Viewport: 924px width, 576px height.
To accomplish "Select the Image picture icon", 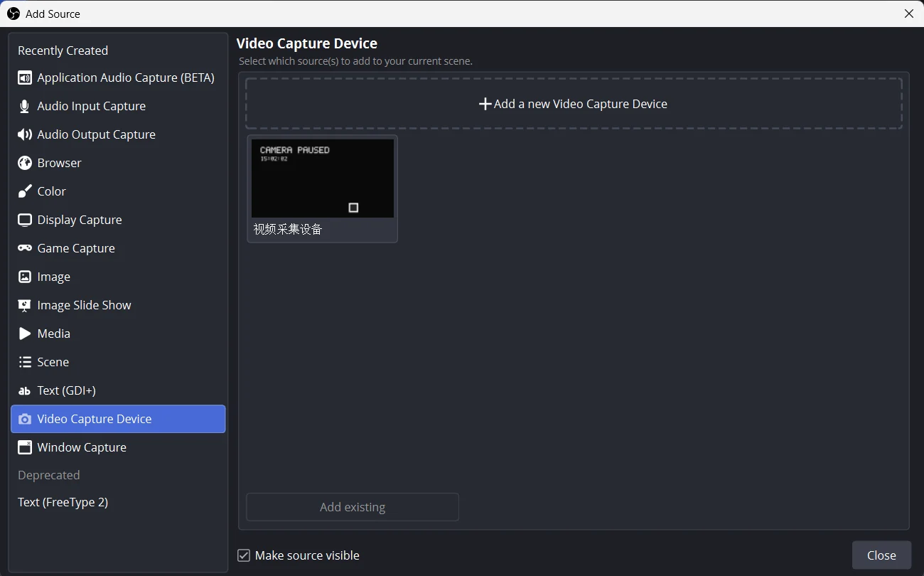I will pyautogui.click(x=25, y=277).
